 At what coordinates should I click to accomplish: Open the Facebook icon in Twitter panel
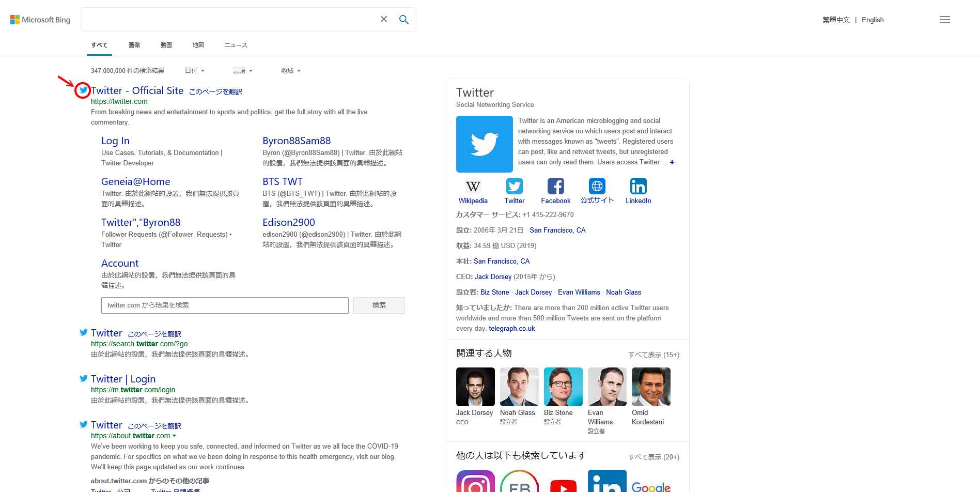coord(556,186)
